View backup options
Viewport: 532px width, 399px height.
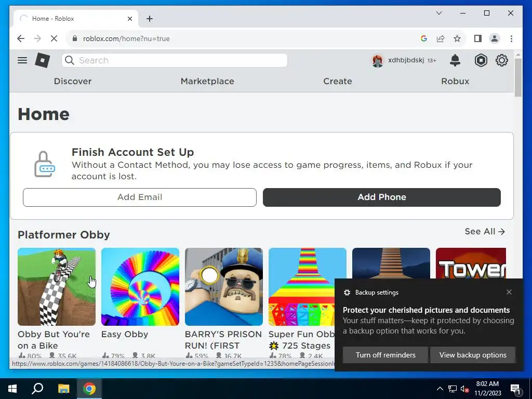coord(473,355)
